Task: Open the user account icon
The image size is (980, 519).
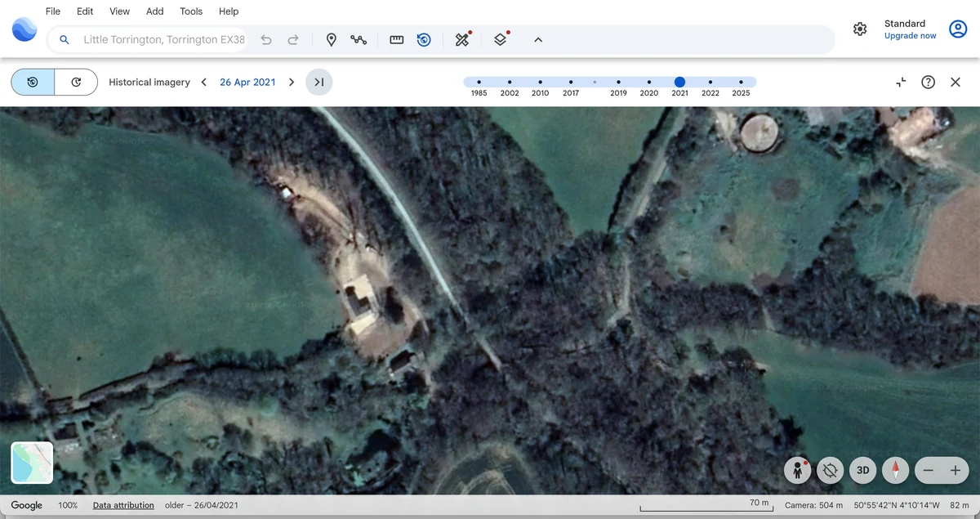Action: [958, 29]
